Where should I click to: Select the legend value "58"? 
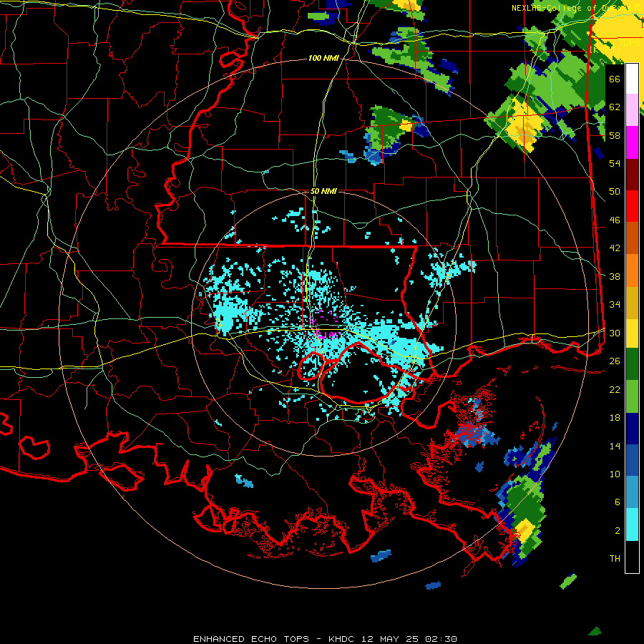615,135
